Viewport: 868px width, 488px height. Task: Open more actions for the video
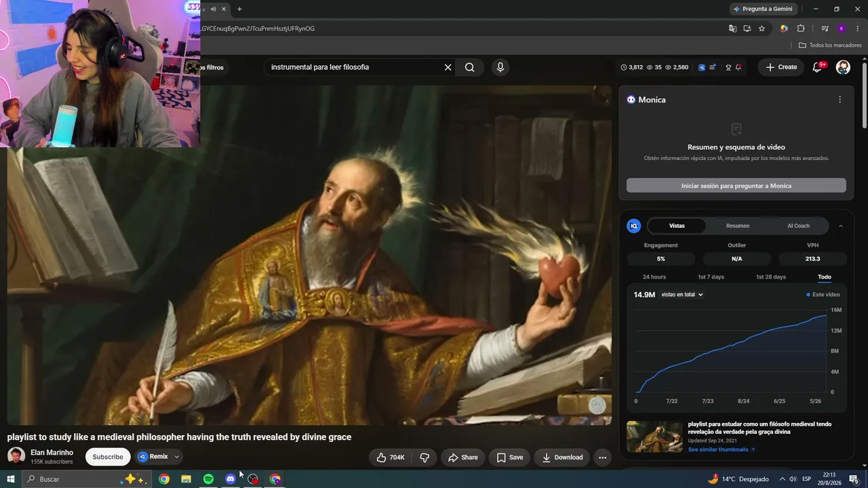coord(602,457)
